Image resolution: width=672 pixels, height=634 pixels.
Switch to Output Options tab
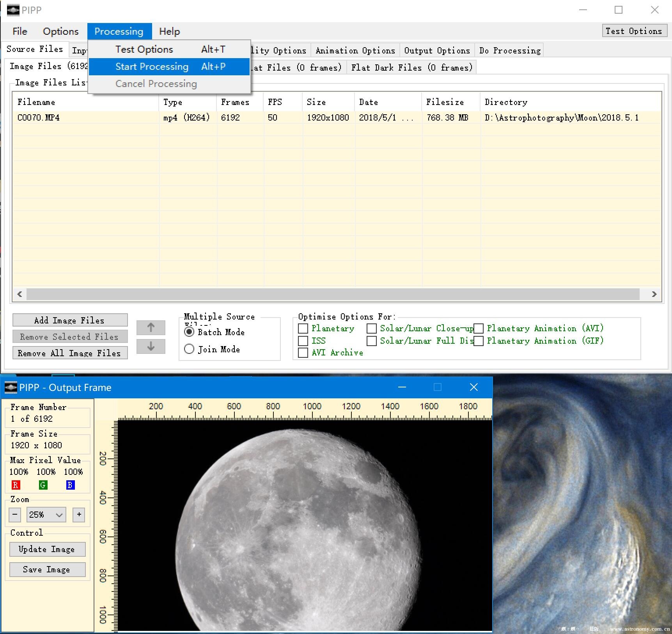[x=437, y=50]
